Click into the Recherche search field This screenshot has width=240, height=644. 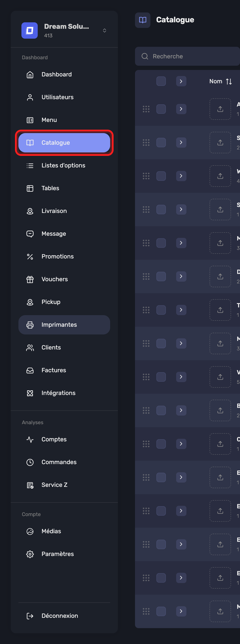coord(187,56)
